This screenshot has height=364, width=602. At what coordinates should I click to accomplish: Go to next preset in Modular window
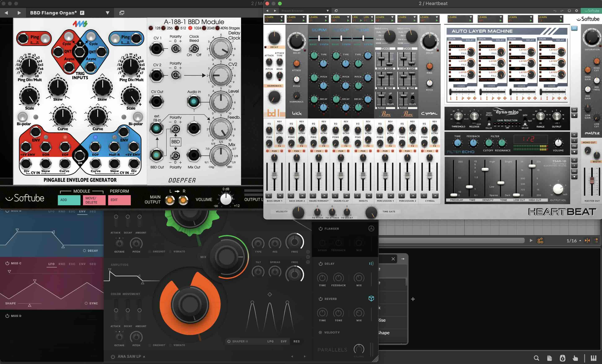(19, 13)
